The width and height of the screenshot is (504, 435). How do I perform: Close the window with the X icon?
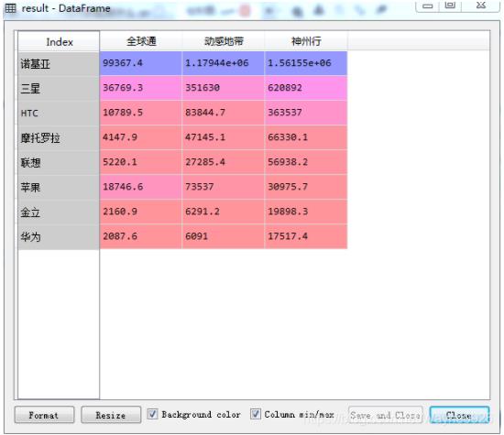480,5
